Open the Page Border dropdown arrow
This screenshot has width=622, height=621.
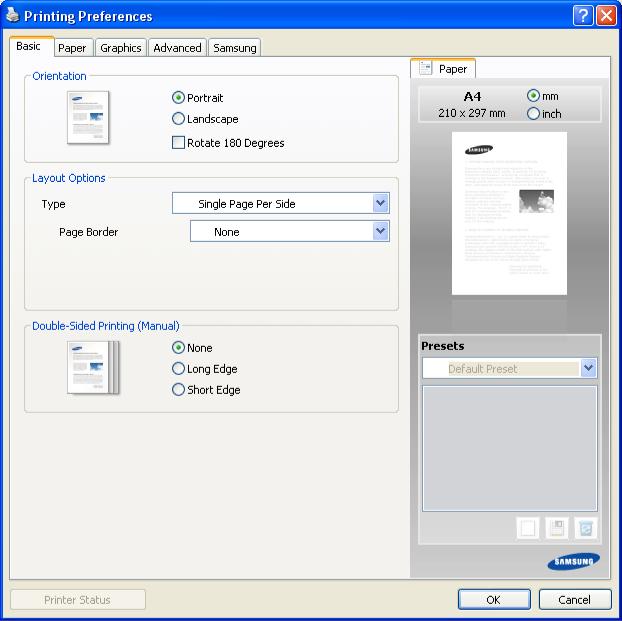(380, 231)
